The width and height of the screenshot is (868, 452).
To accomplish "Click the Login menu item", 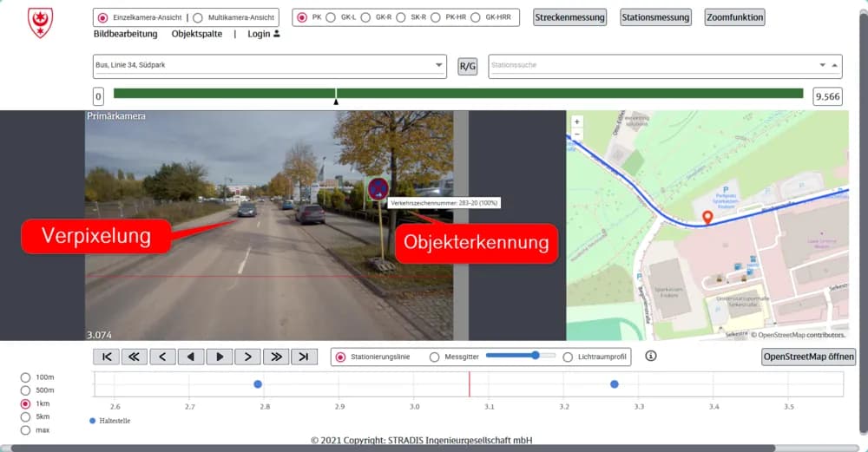I will click(259, 34).
